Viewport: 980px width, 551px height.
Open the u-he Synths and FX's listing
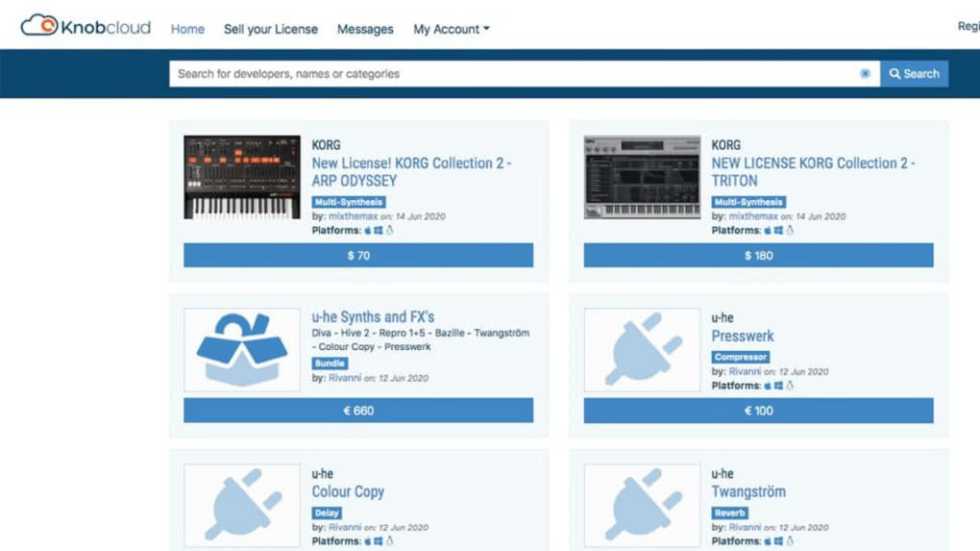[x=373, y=317]
